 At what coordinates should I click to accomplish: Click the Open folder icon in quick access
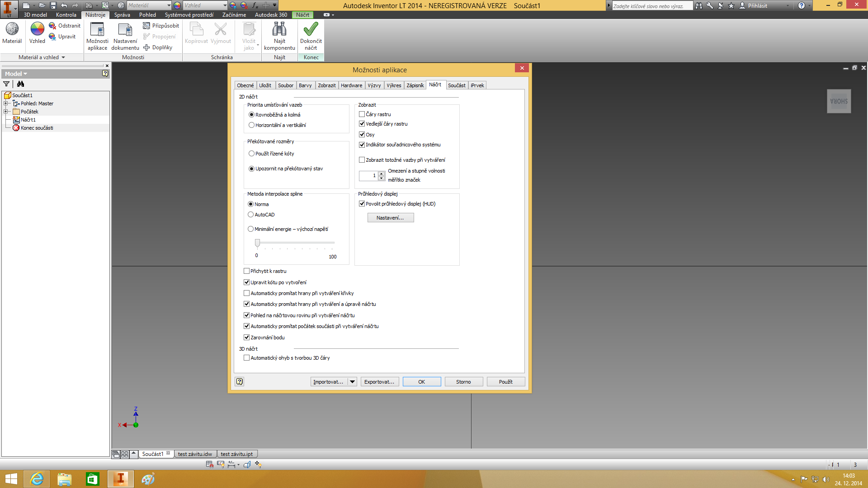[42, 5]
